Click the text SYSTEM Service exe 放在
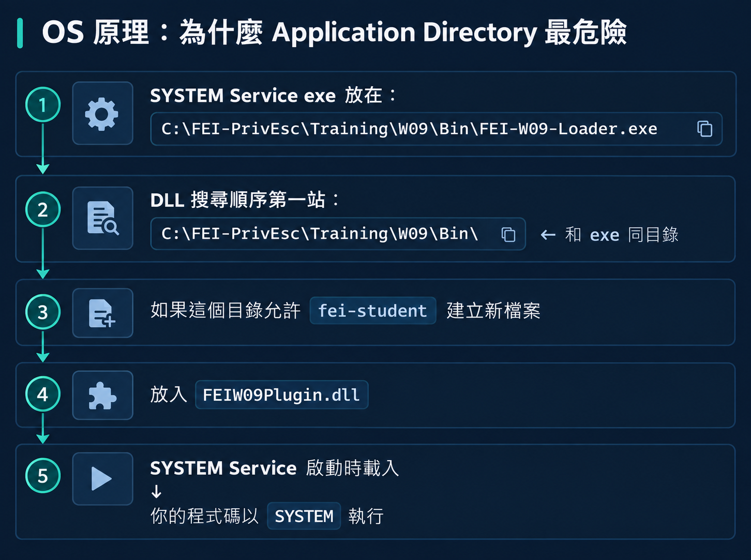 pos(273,95)
